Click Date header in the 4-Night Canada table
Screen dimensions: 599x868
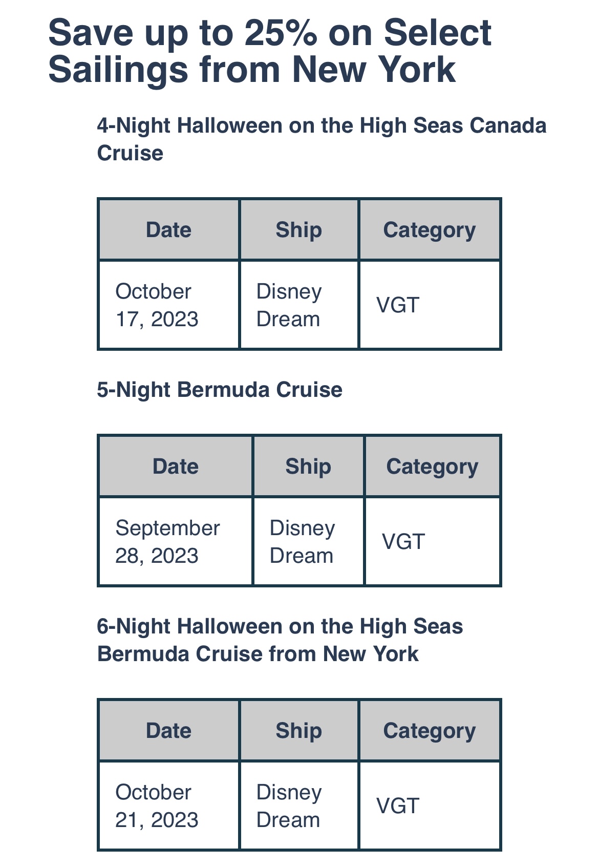168,229
